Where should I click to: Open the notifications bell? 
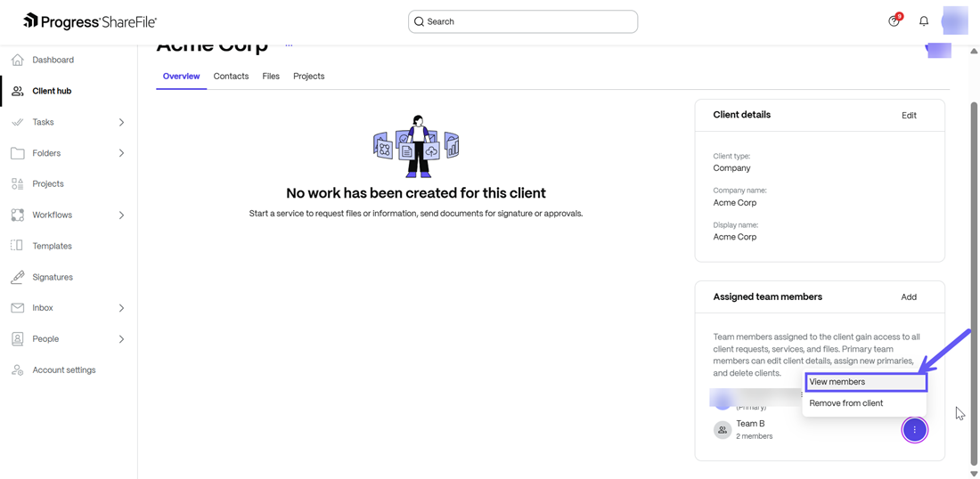[924, 21]
